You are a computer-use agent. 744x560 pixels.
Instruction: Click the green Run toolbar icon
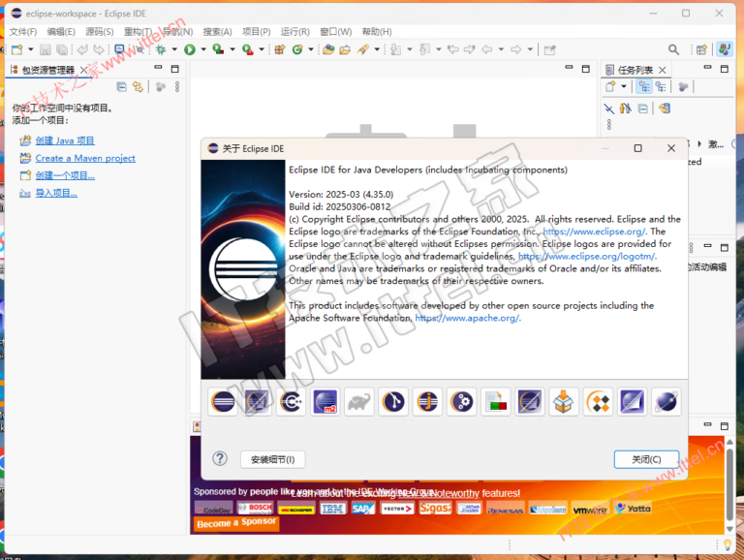pos(190,49)
